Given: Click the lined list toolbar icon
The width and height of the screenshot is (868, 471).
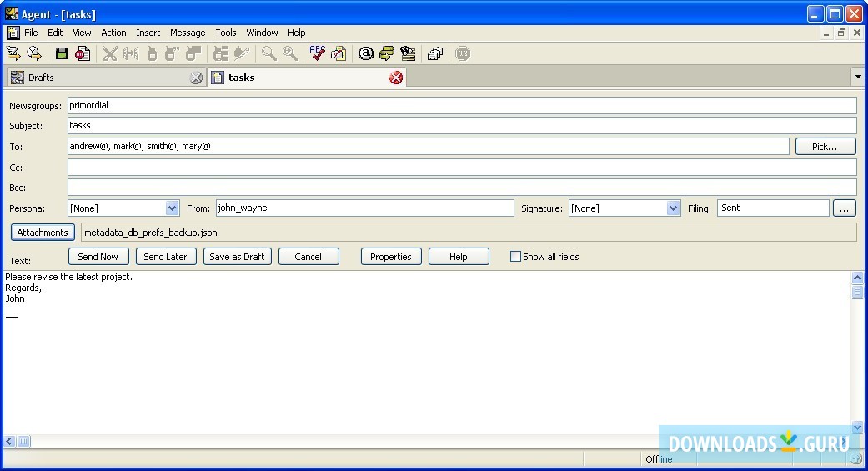Looking at the screenshot, I should coord(408,53).
